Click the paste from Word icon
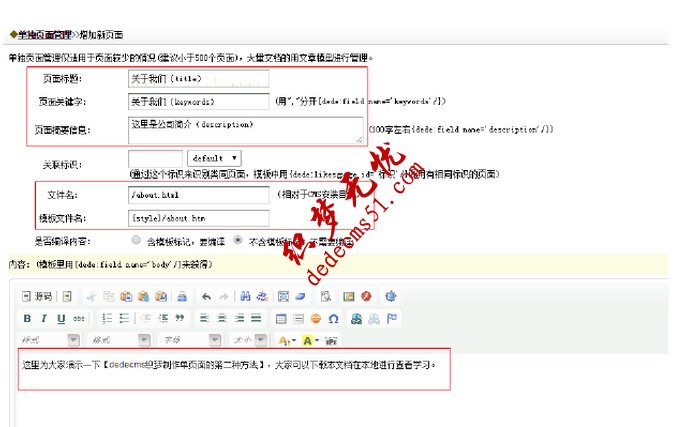The image size is (700, 427). (161, 296)
